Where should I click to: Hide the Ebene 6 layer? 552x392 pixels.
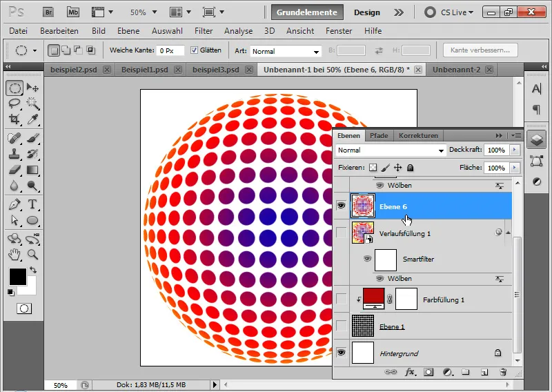pyautogui.click(x=341, y=205)
